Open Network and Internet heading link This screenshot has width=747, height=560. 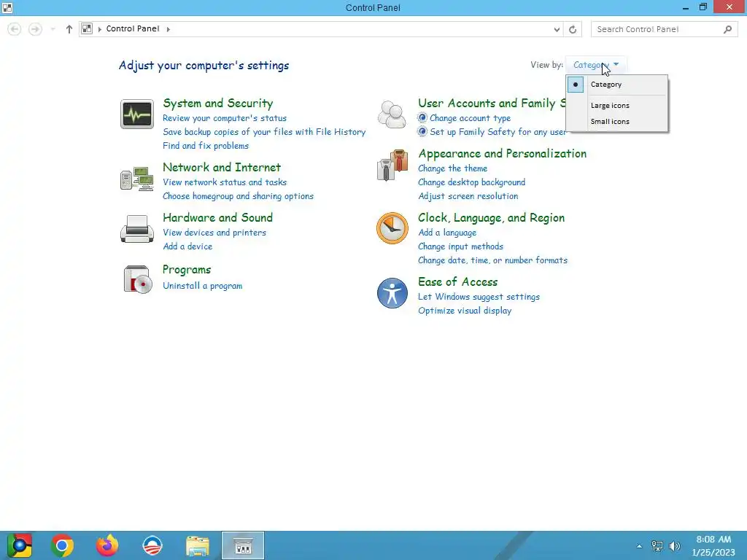222,168
